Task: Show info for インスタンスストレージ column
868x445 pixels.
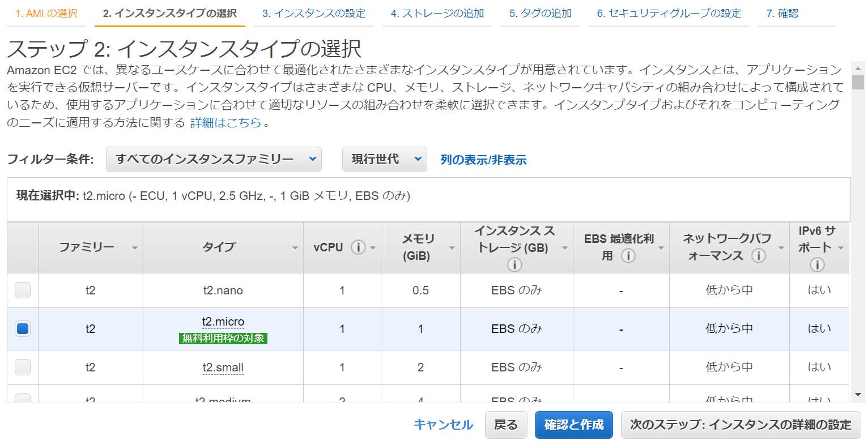Action: click(x=514, y=264)
